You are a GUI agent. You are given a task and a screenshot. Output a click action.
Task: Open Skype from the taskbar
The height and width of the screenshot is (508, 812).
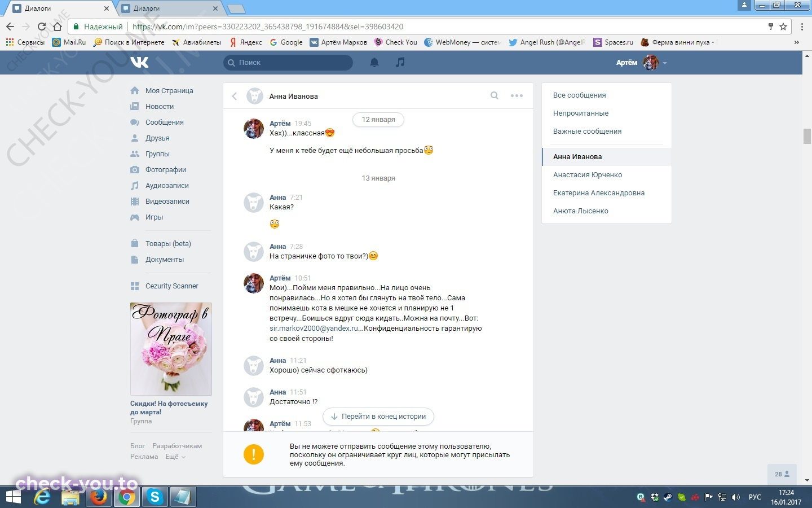(x=155, y=497)
